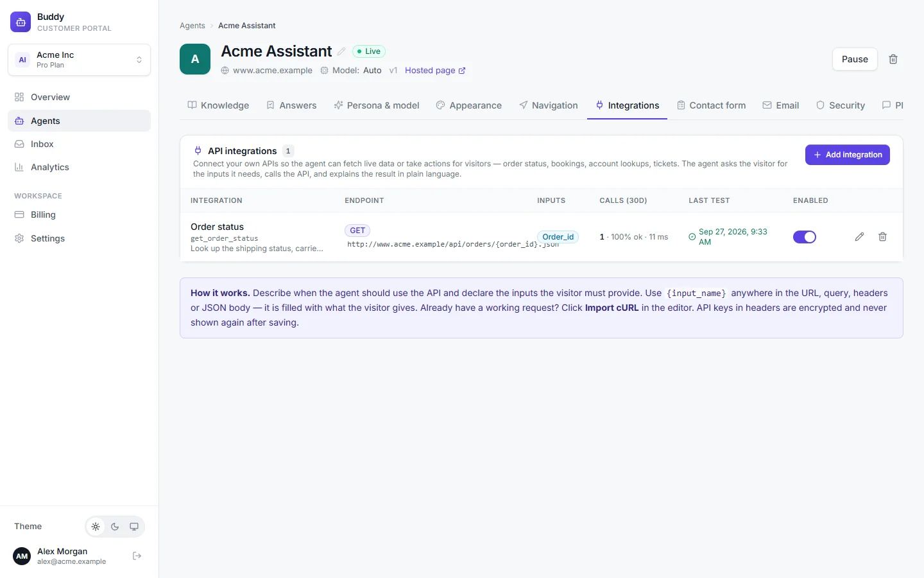Click the Add integration button

[x=847, y=155]
